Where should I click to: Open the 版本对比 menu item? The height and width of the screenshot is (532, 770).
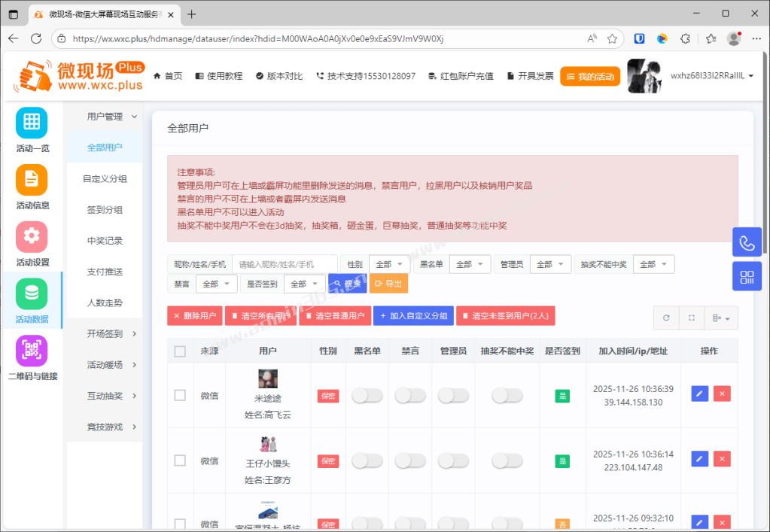click(278, 75)
